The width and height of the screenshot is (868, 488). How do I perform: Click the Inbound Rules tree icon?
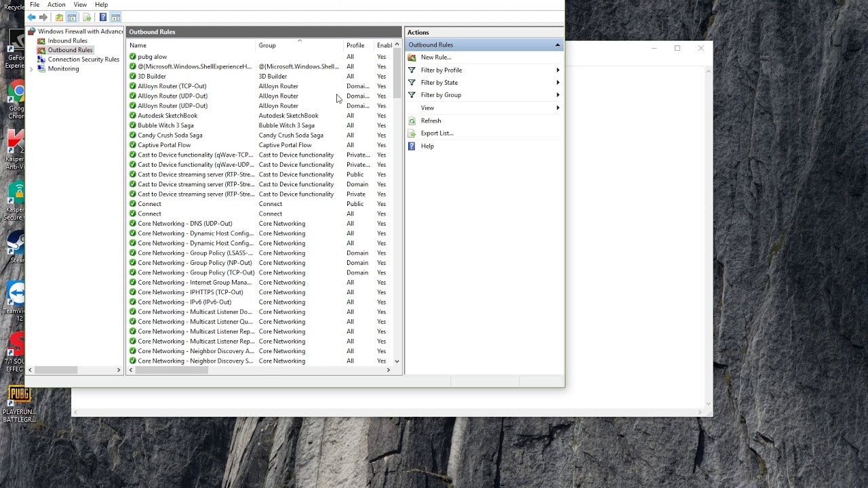click(x=41, y=41)
